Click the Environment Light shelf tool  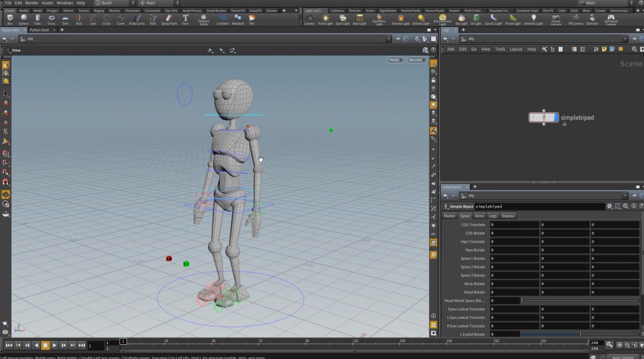click(x=442, y=19)
